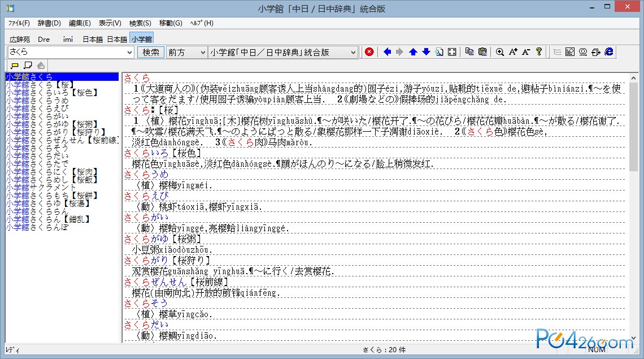Open Internet Explorer web search icon

pyautogui.click(x=609, y=52)
